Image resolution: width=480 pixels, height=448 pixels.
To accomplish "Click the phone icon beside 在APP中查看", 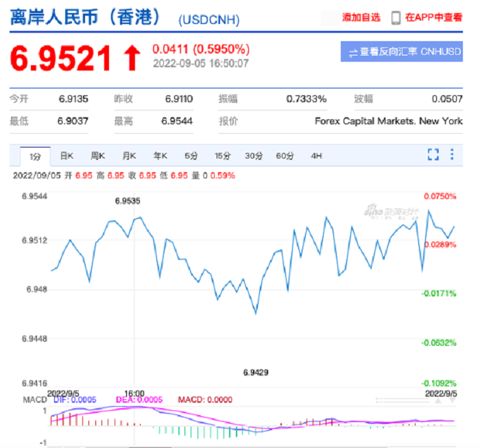I will 396,18.
